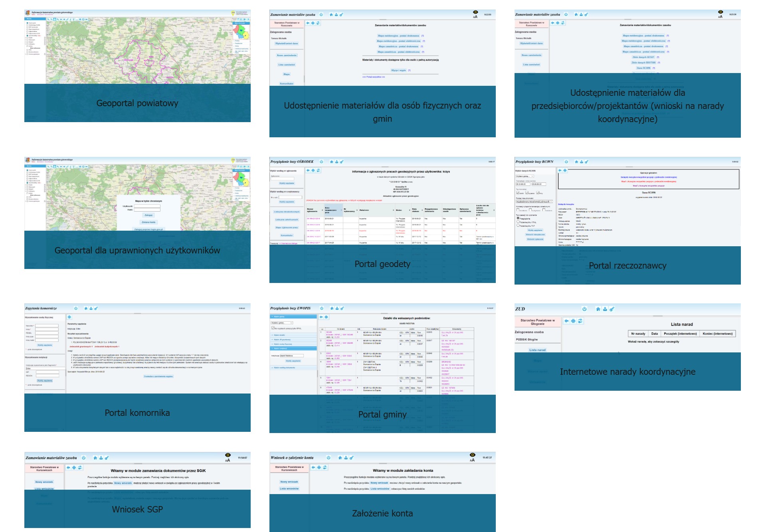Image resolution: width=778 pixels, height=532 pixels.
Task: Open Geoportal dla uprawnionych użytkowników
Action: (137, 250)
